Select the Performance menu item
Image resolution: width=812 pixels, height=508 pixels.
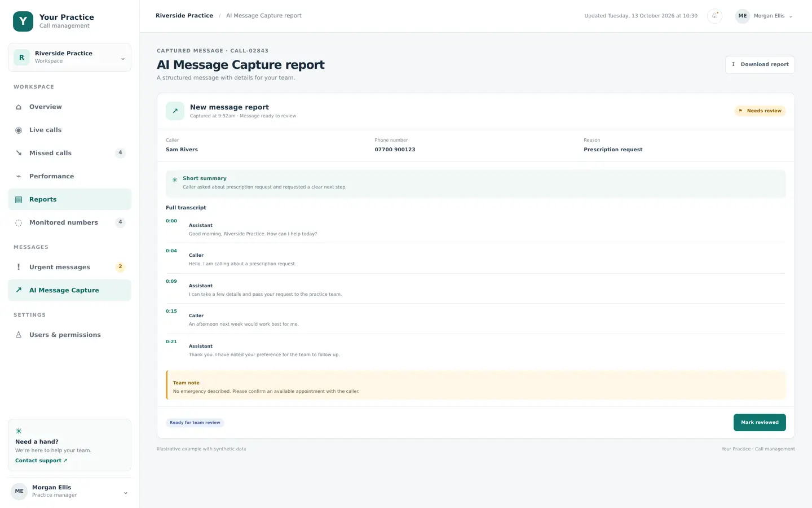coord(69,176)
